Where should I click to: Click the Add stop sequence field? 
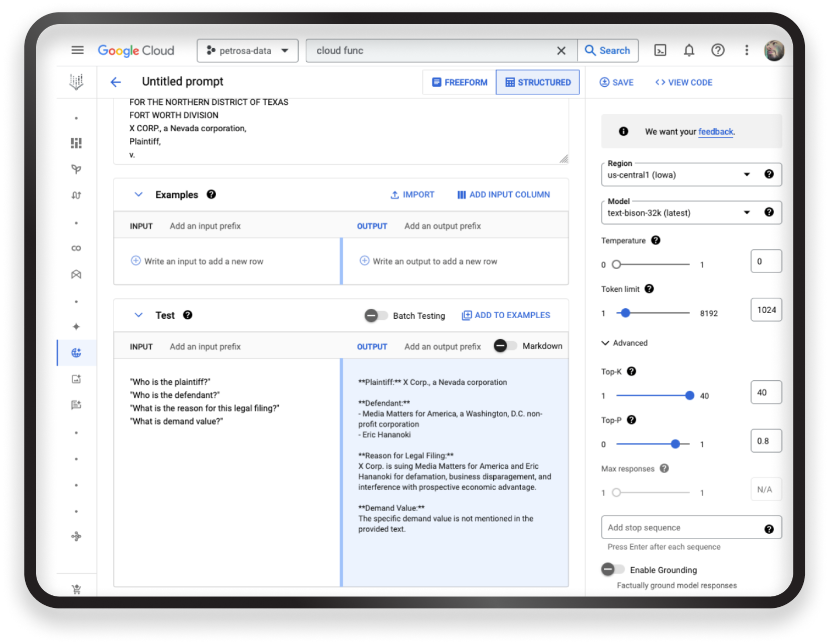point(682,527)
